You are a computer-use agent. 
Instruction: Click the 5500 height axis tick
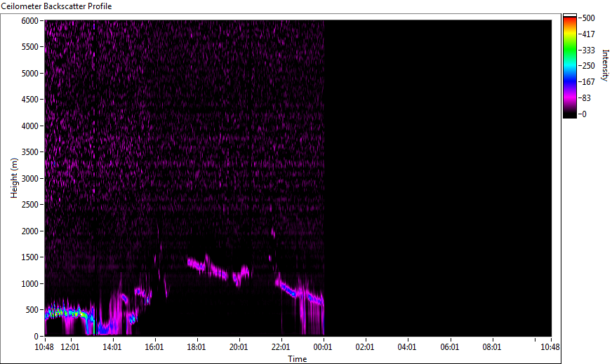pos(29,47)
